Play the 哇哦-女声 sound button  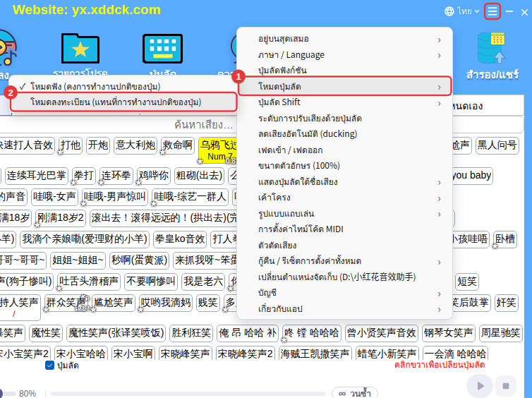[x=54, y=197]
